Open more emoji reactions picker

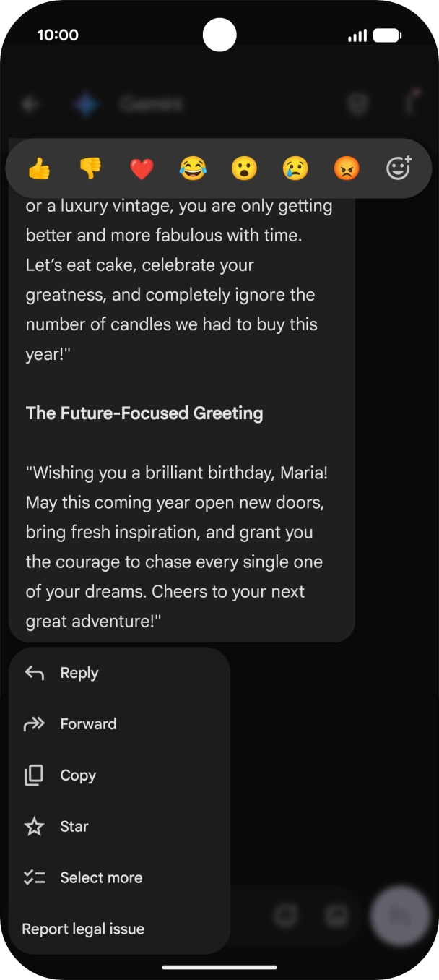(x=399, y=168)
